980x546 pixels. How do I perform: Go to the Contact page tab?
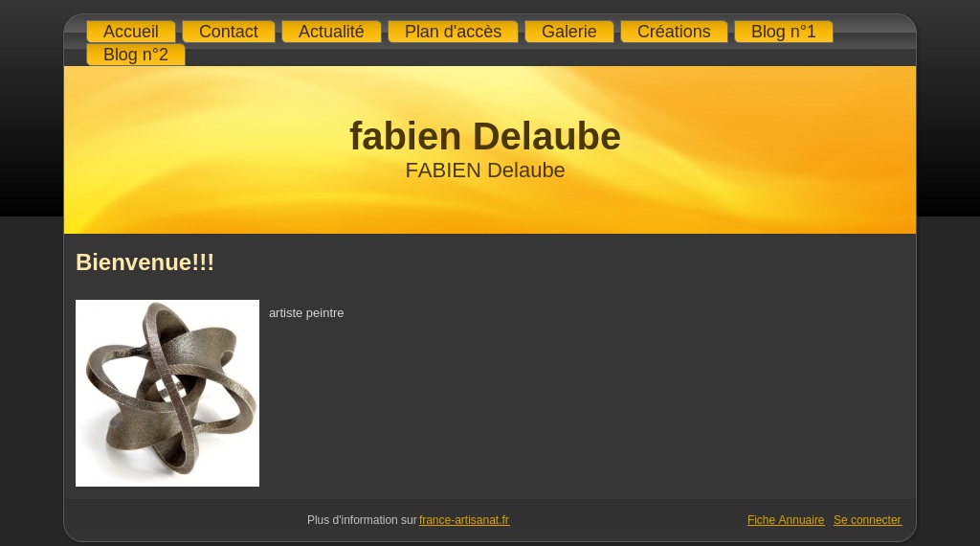tap(228, 32)
